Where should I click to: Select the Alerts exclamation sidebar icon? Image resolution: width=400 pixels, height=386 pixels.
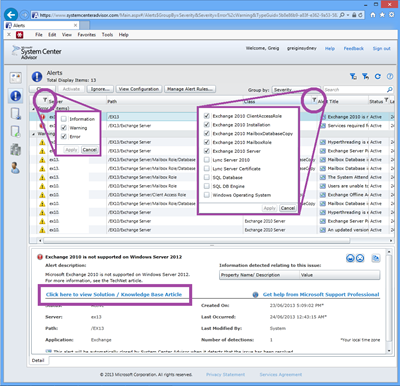[16, 96]
